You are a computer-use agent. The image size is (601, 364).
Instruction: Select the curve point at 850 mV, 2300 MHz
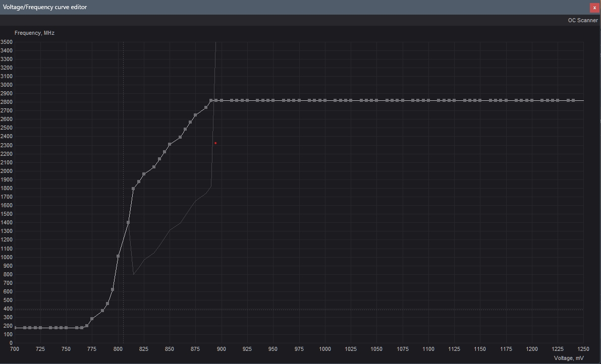pos(170,145)
